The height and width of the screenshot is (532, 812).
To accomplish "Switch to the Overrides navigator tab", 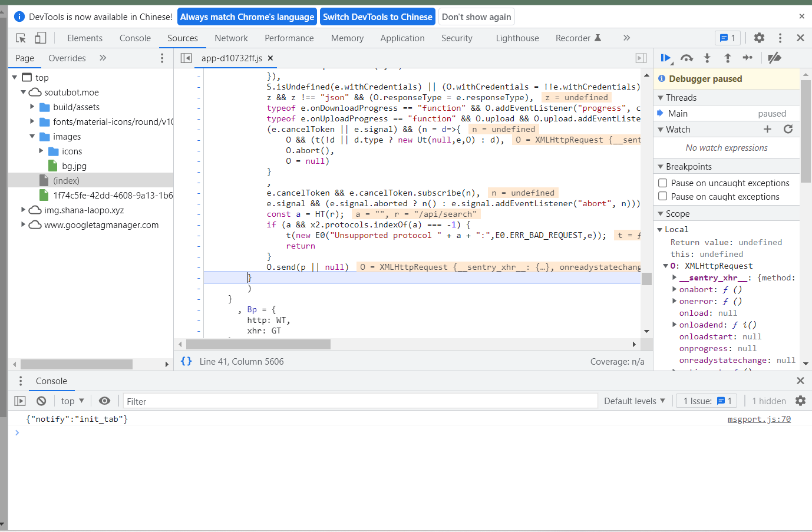I will (x=67, y=58).
